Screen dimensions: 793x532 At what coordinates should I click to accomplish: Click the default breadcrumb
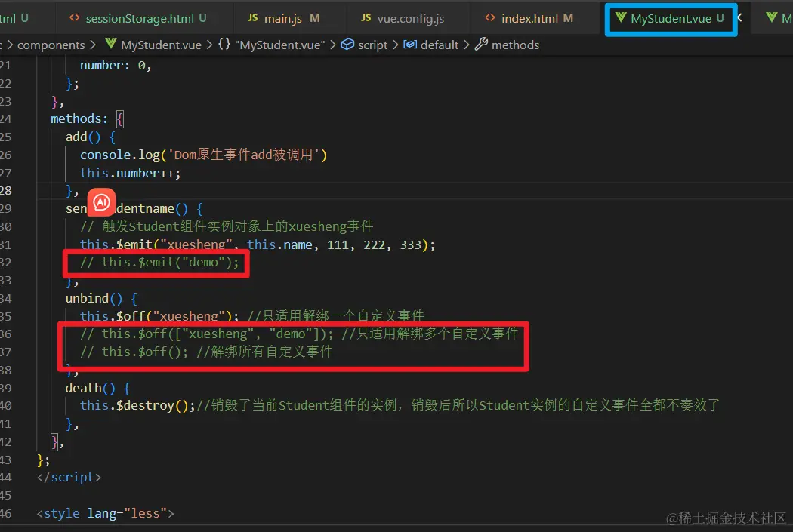pyautogui.click(x=431, y=45)
